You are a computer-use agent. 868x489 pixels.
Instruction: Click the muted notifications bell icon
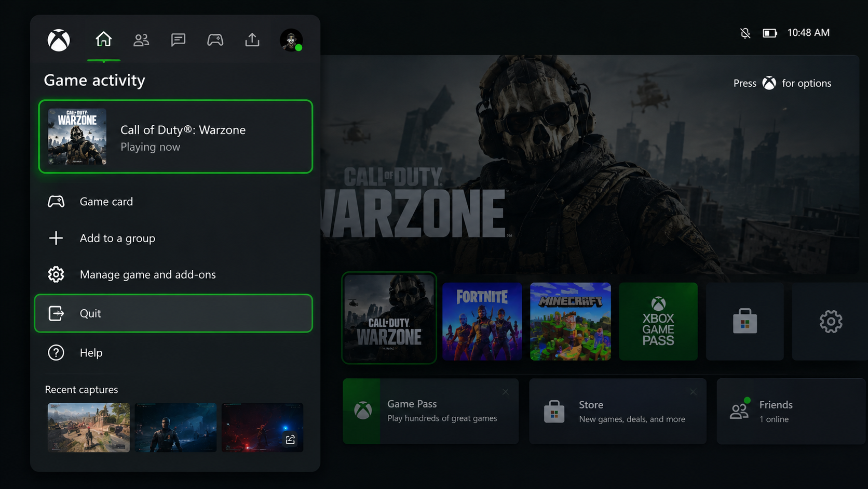click(x=745, y=33)
